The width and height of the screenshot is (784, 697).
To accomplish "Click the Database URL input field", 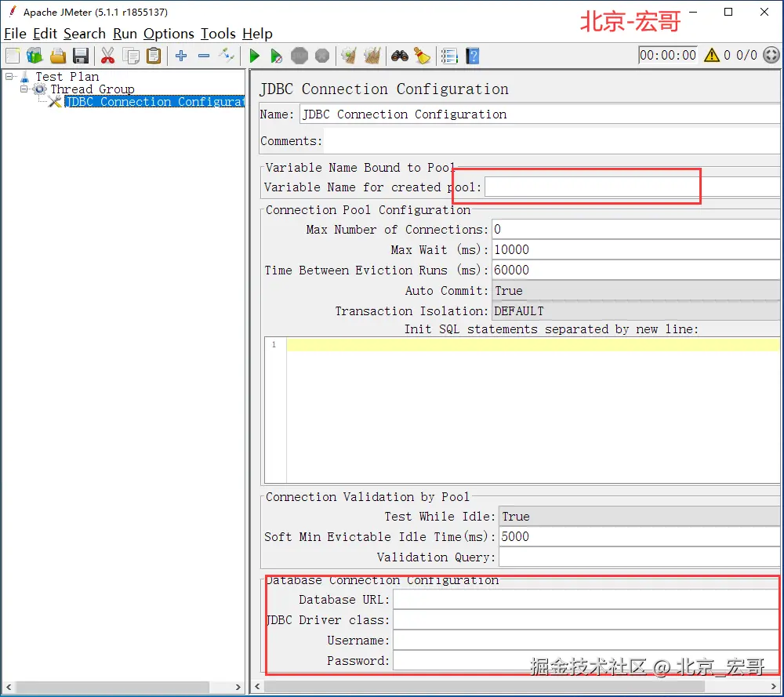I will pos(585,600).
